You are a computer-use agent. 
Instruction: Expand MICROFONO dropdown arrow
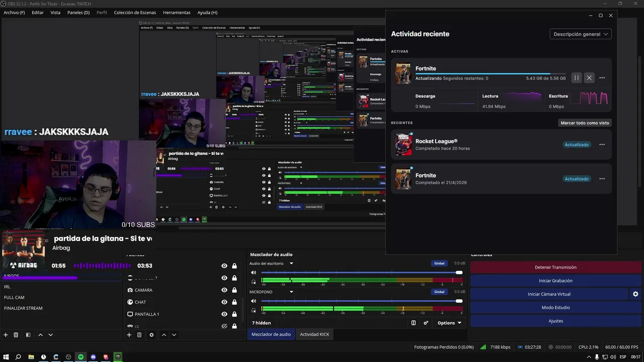291,292
